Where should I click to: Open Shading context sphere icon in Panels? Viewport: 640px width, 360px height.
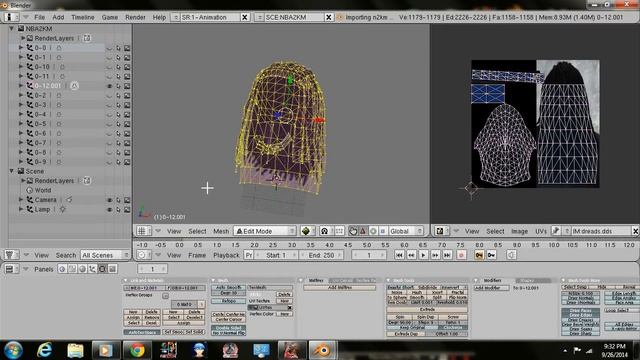[x=82, y=269]
